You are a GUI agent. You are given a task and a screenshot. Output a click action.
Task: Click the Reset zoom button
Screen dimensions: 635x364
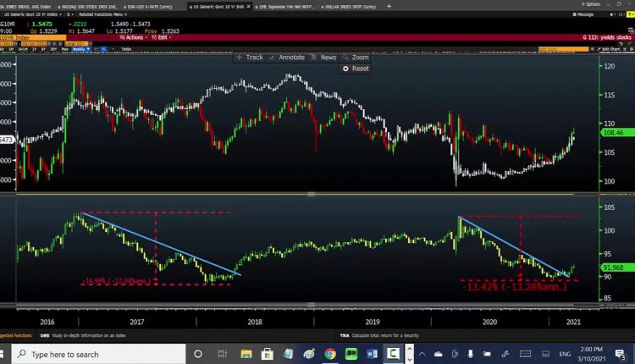[356, 69]
